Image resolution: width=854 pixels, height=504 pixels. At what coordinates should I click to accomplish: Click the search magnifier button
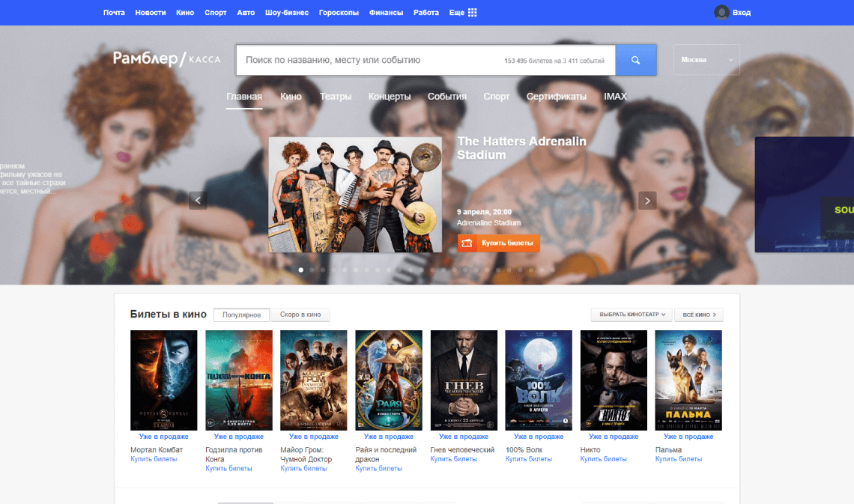(x=635, y=60)
